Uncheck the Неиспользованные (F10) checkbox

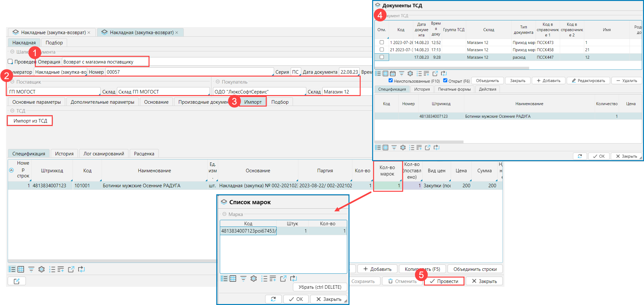390,80
